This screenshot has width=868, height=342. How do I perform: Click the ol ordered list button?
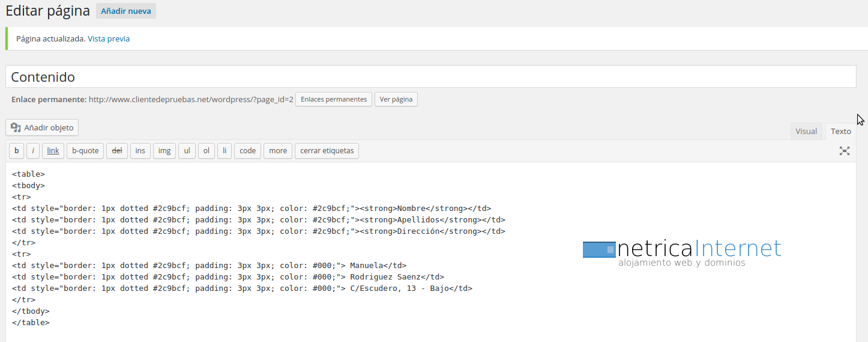(206, 151)
